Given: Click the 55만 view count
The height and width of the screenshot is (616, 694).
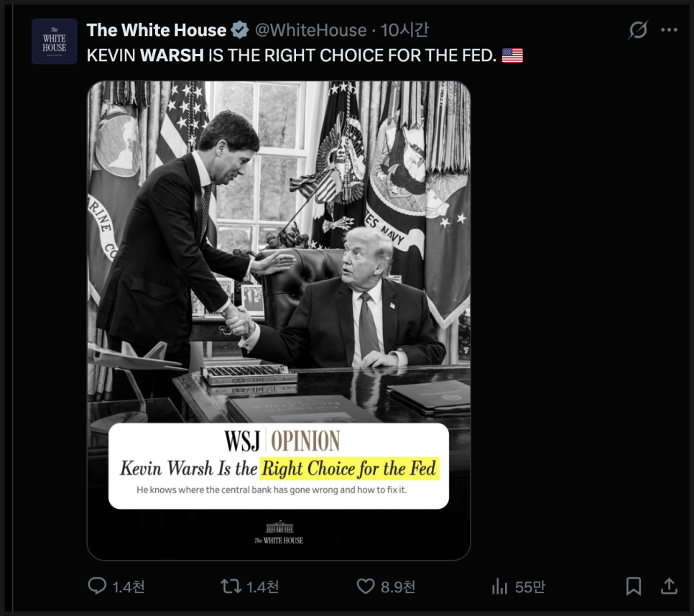Looking at the screenshot, I should click(x=529, y=587).
